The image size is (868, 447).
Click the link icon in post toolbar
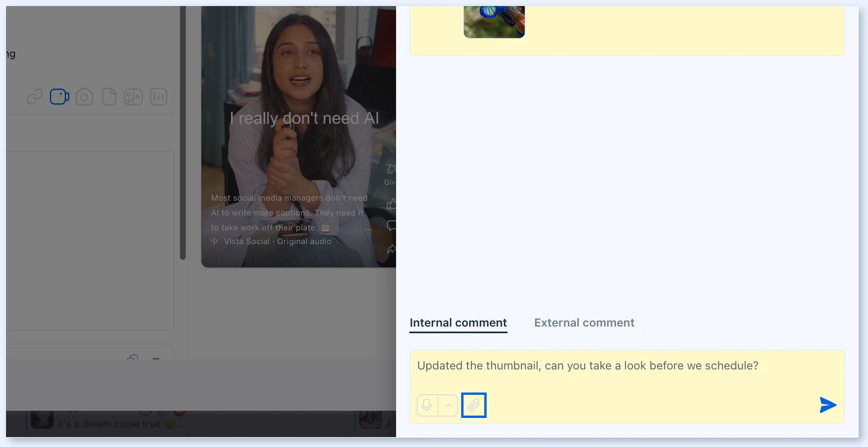pos(35,97)
